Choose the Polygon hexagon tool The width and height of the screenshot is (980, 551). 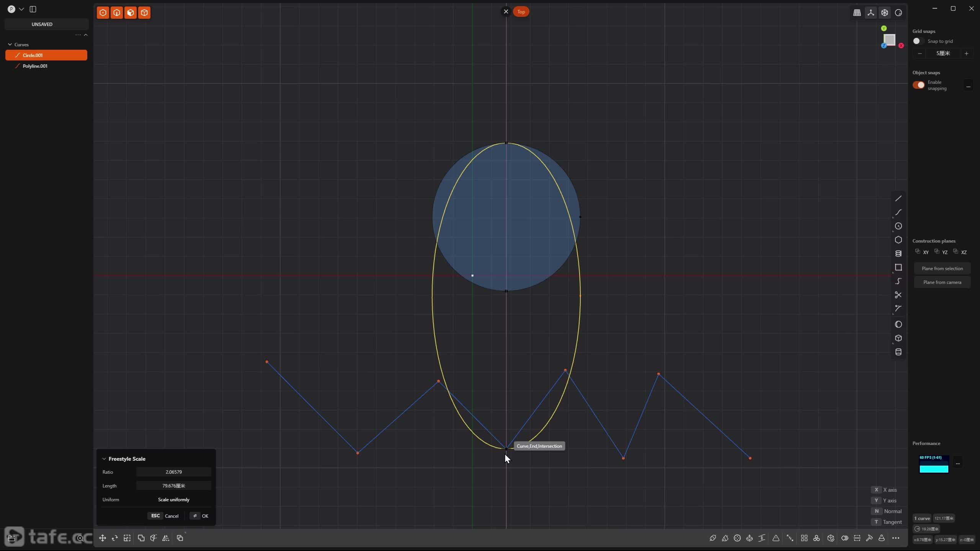898,240
